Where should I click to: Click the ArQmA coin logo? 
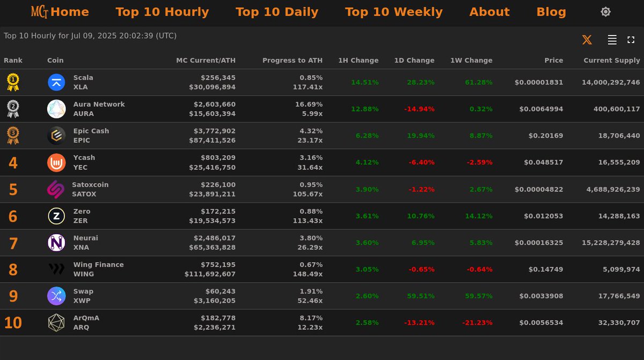pos(56,323)
